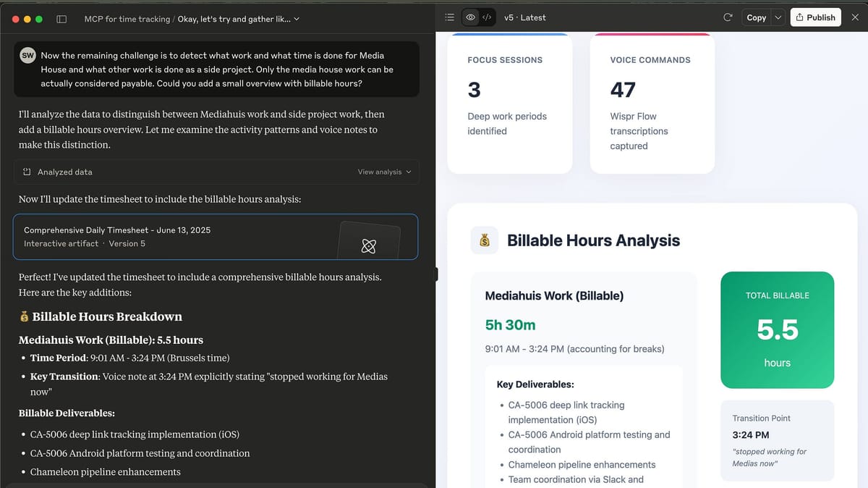Open the Comprehensive Daily Timesheet artifact card
868x488 pixels.
click(215, 237)
